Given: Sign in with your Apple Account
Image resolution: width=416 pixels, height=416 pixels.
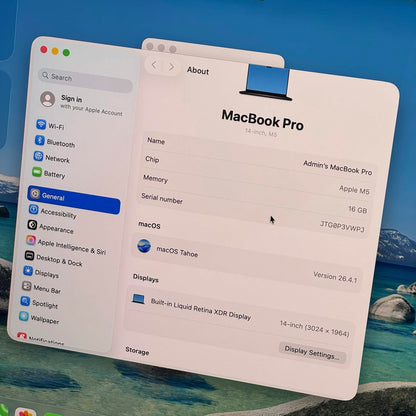Looking at the screenshot, I should click(x=82, y=104).
